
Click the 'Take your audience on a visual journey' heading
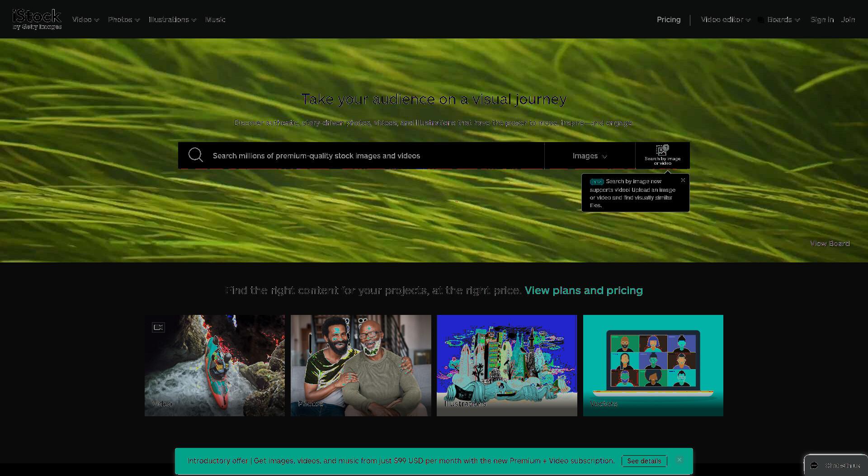pos(434,99)
